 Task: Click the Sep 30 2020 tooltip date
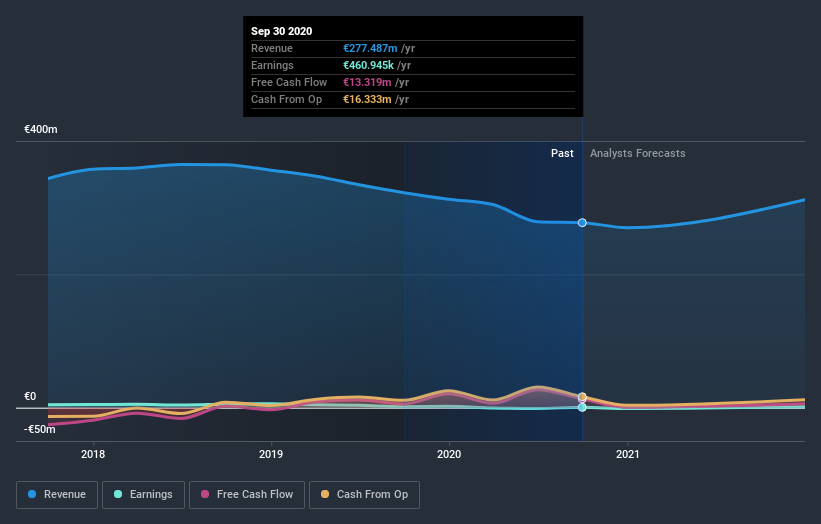pos(282,31)
